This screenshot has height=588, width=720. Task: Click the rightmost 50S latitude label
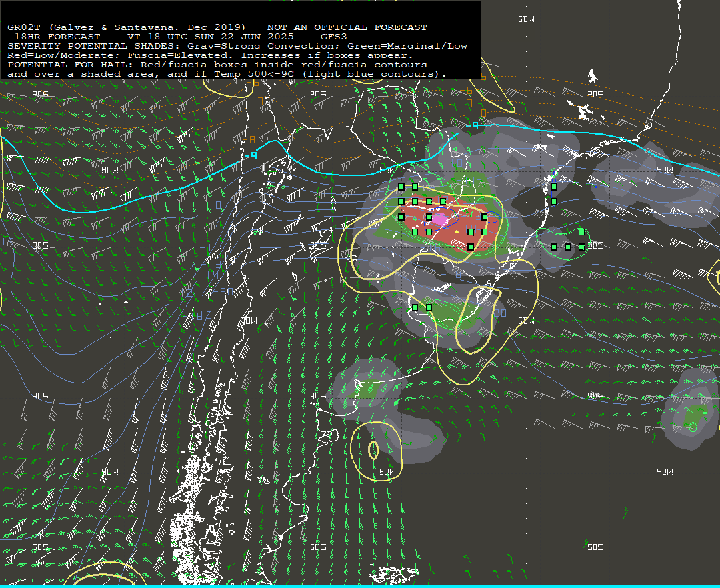[595, 547]
